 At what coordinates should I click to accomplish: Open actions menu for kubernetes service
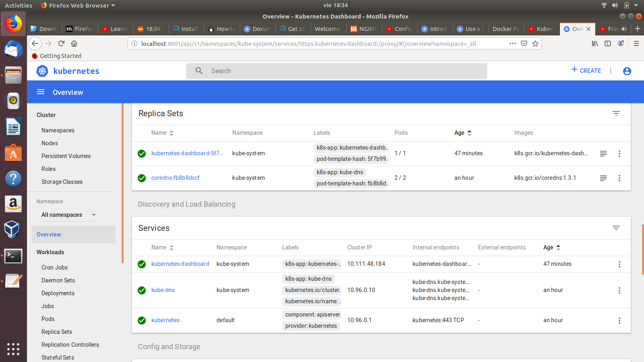click(x=619, y=321)
